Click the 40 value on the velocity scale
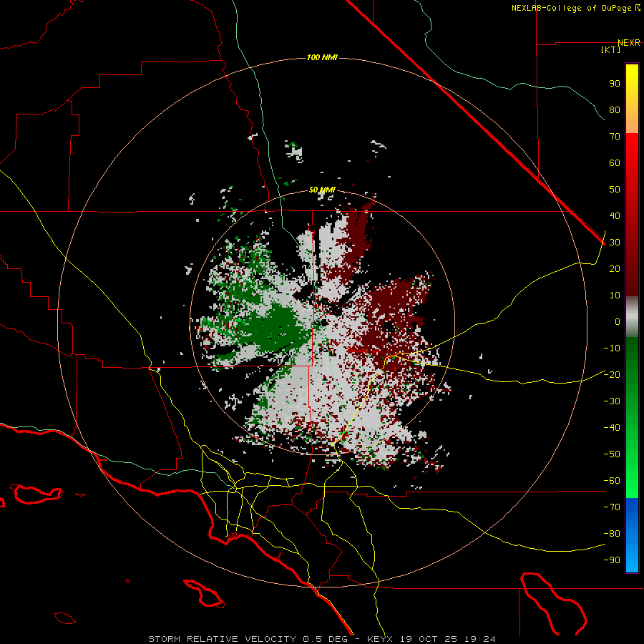Viewport: 644px width, 644px height. (615, 215)
